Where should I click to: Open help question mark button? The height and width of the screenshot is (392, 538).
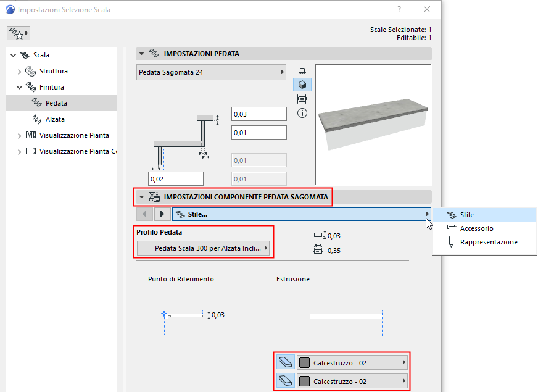(399, 10)
